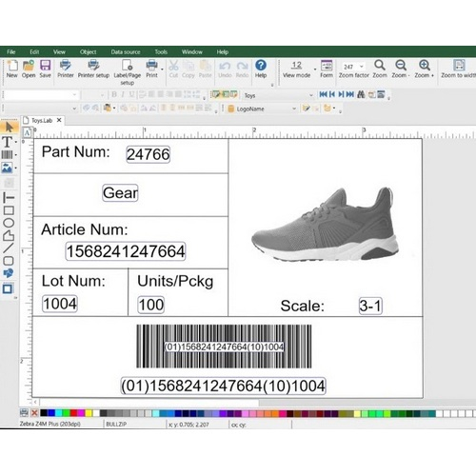Open the Zoom factor 247 dropdown
Image resolution: width=476 pixels, height=476 pixels.
pyautogui.click(x=362, y=67)
